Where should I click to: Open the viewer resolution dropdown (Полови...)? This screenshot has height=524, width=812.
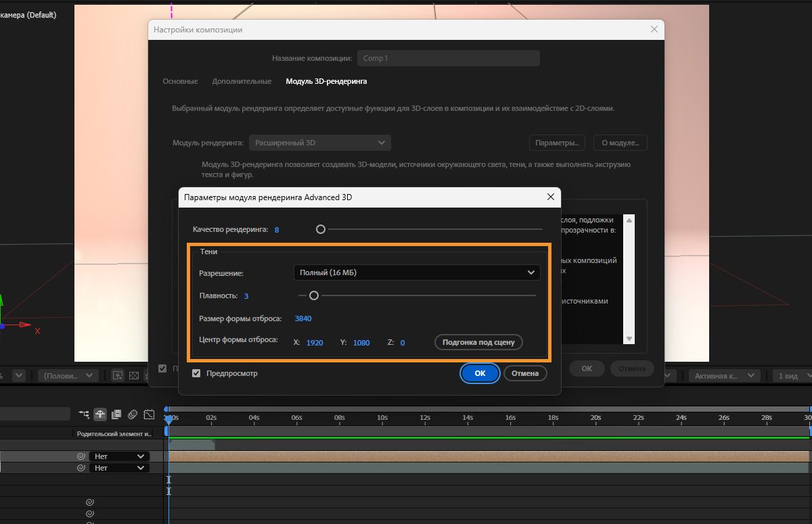(68, 375)
